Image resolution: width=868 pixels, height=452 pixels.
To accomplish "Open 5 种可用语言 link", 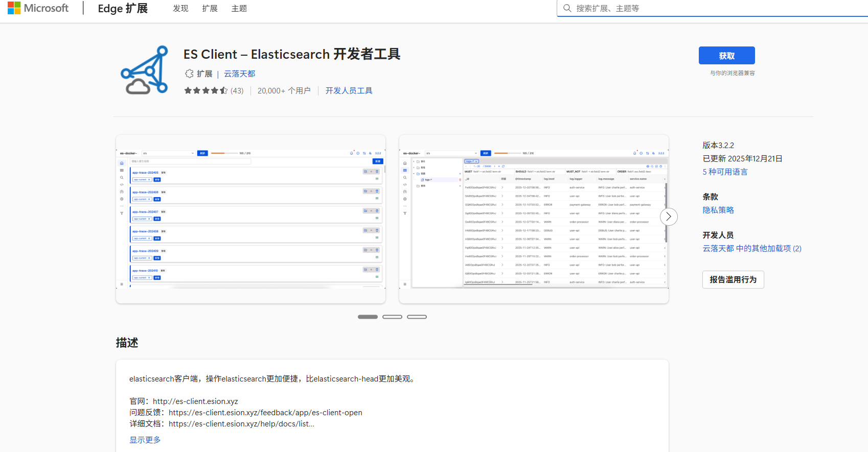I will [x=725, y=172].
